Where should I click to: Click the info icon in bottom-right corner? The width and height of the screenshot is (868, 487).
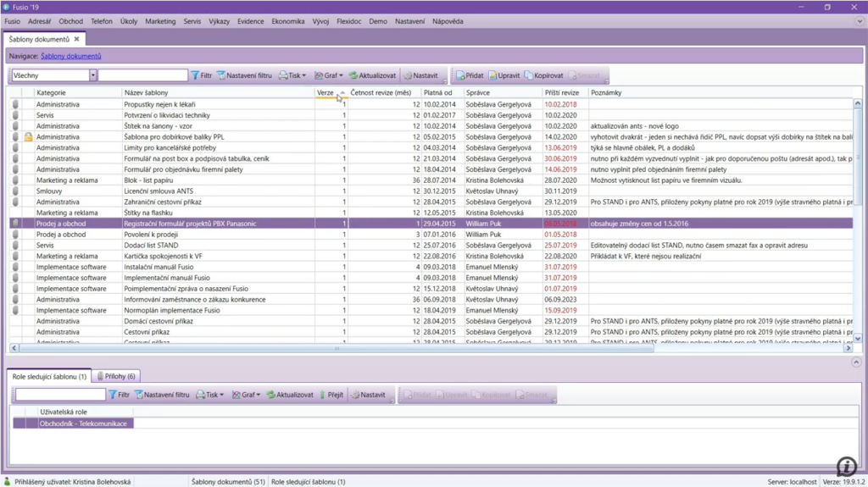point(846,467)
